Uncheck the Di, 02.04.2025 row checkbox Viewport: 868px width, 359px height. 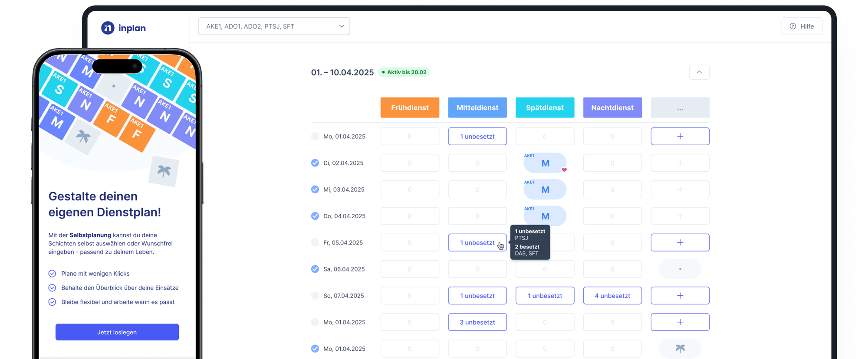coord(315,163)
